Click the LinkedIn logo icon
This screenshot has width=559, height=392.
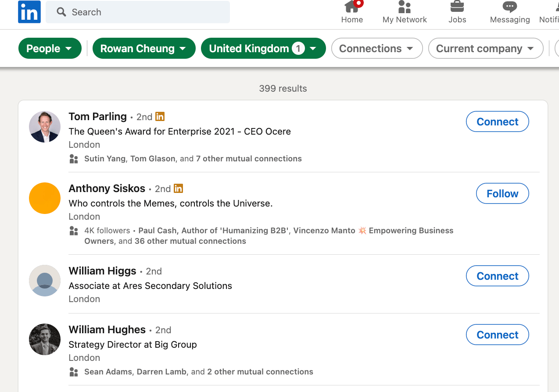coord(29,12)
